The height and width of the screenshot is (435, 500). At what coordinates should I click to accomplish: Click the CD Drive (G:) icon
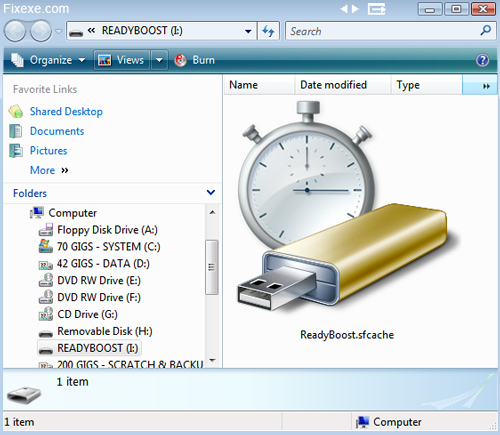46,314
